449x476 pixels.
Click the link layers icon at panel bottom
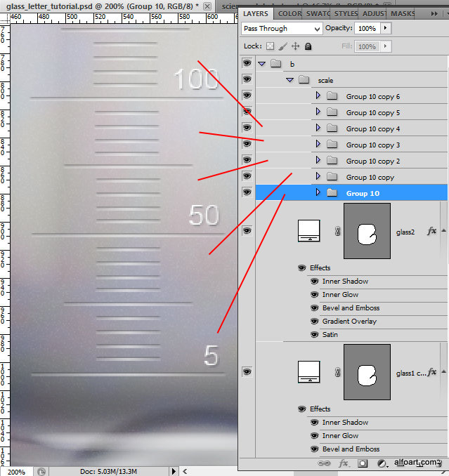[x=324, y=463]
